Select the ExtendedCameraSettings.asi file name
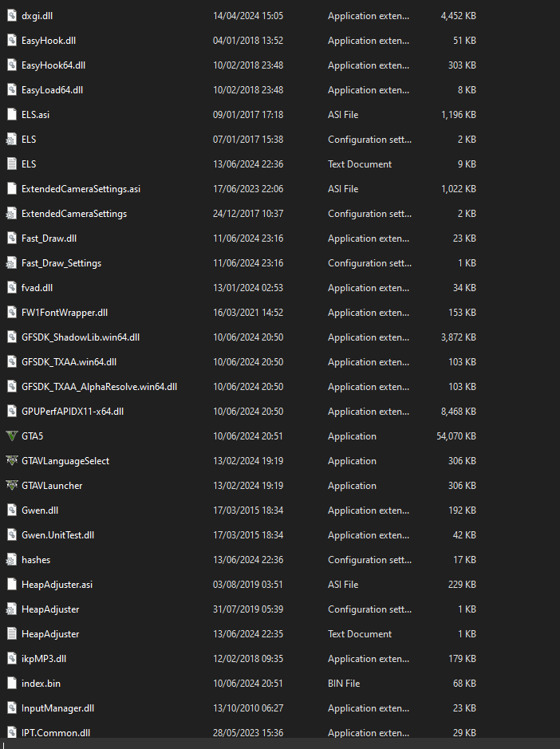This screenshot has width=560, height=749. point(81,189)
